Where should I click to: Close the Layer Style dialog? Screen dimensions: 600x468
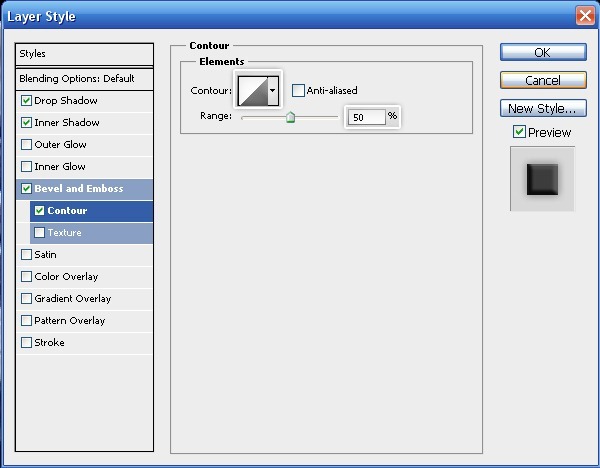click(585, 15)
